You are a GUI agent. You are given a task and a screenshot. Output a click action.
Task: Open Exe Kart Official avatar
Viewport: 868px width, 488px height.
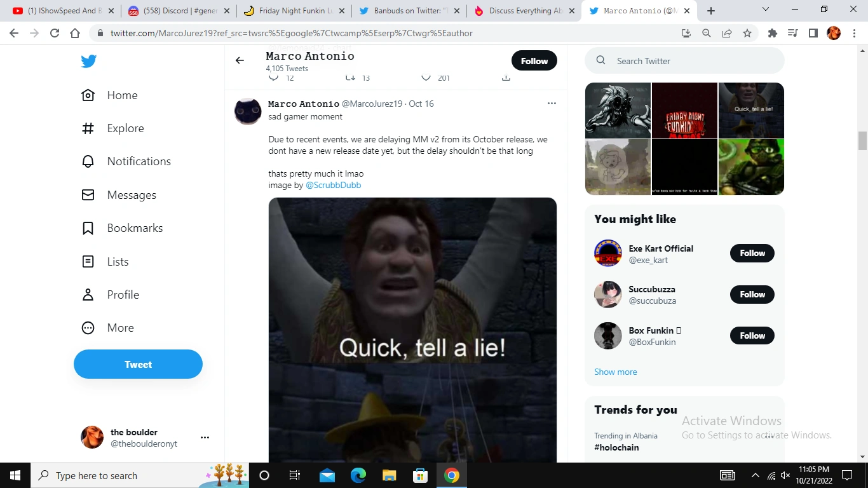(x=607, y=253)
